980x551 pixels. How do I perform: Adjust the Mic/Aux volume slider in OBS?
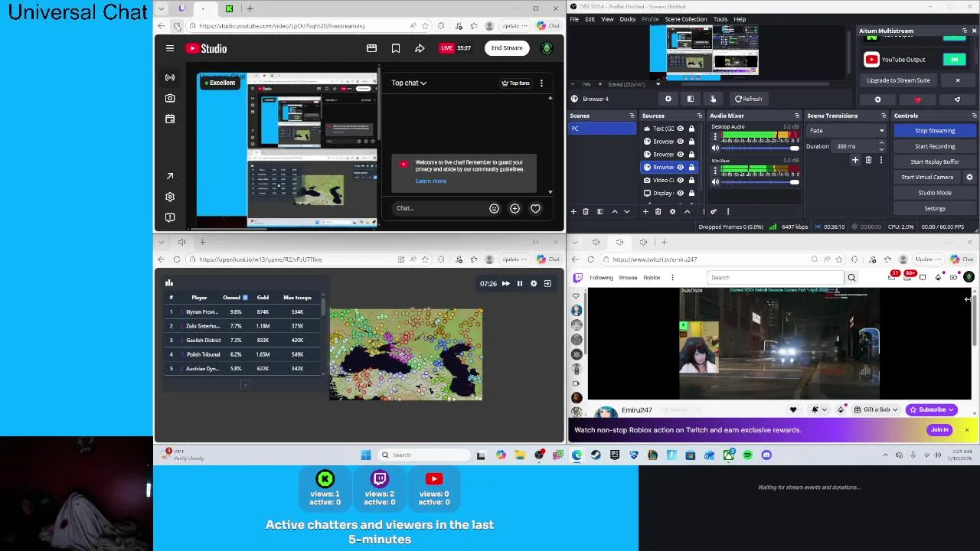click(760, 182)
